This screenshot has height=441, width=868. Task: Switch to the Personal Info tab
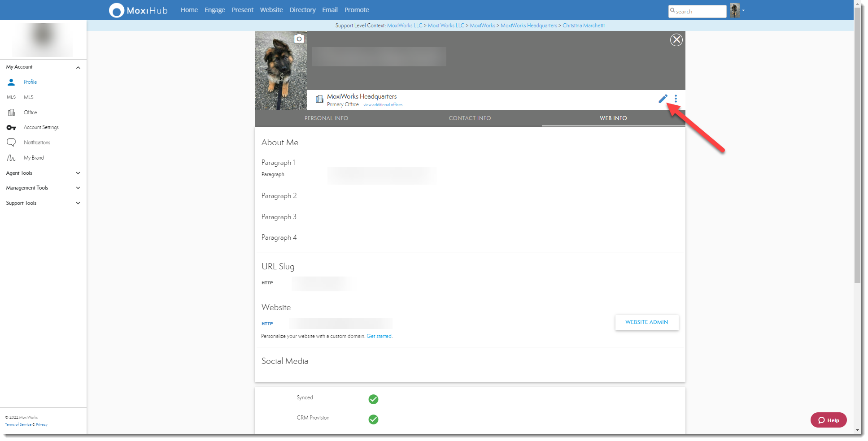[326, 118]
